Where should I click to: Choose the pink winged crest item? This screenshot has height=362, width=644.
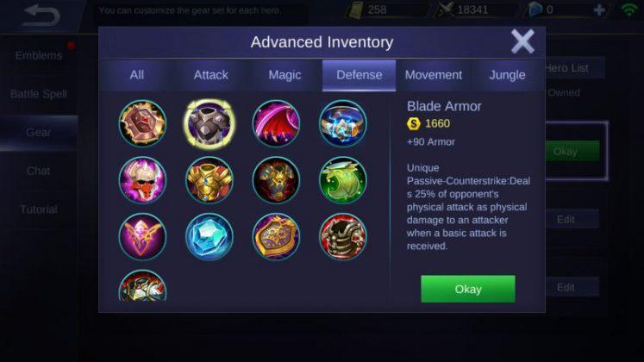pos(142,237)
